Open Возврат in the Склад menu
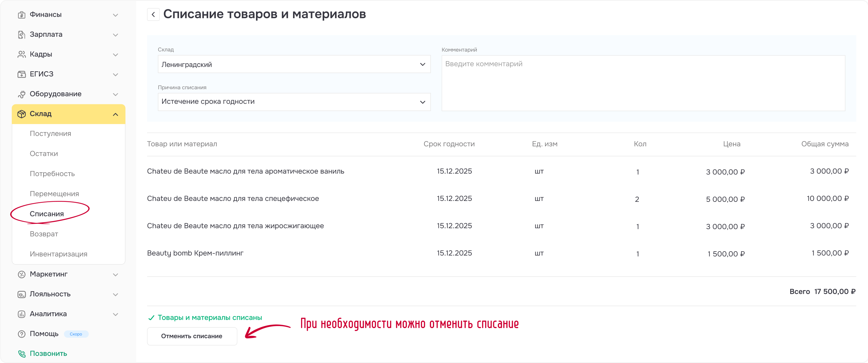This screenshot has height=363, width=868. (44, 234)
